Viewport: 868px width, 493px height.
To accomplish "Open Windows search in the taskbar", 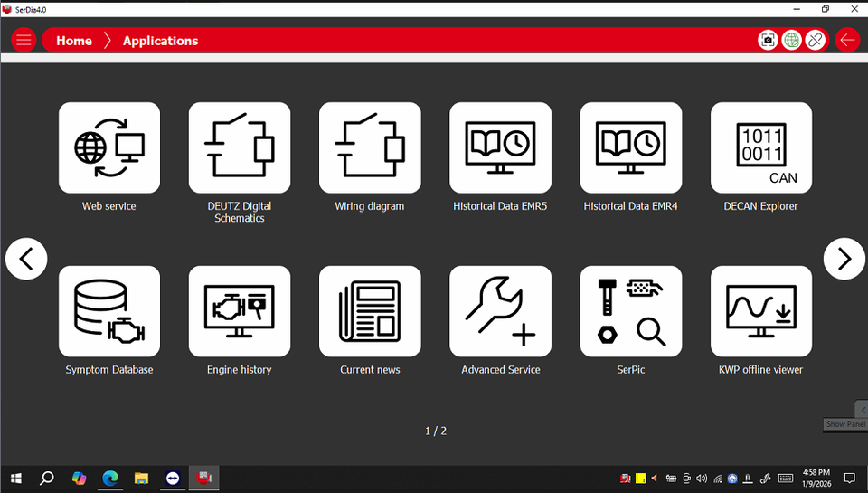I will (47, 478).
